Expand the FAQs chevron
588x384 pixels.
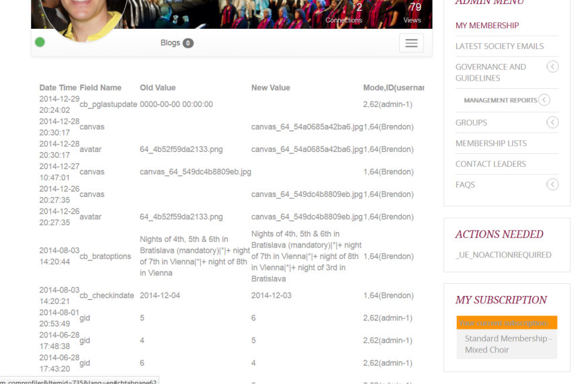pos(552,184)
